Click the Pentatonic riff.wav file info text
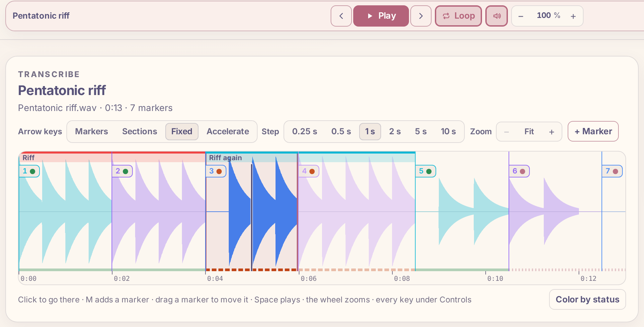 coord(95,108)
